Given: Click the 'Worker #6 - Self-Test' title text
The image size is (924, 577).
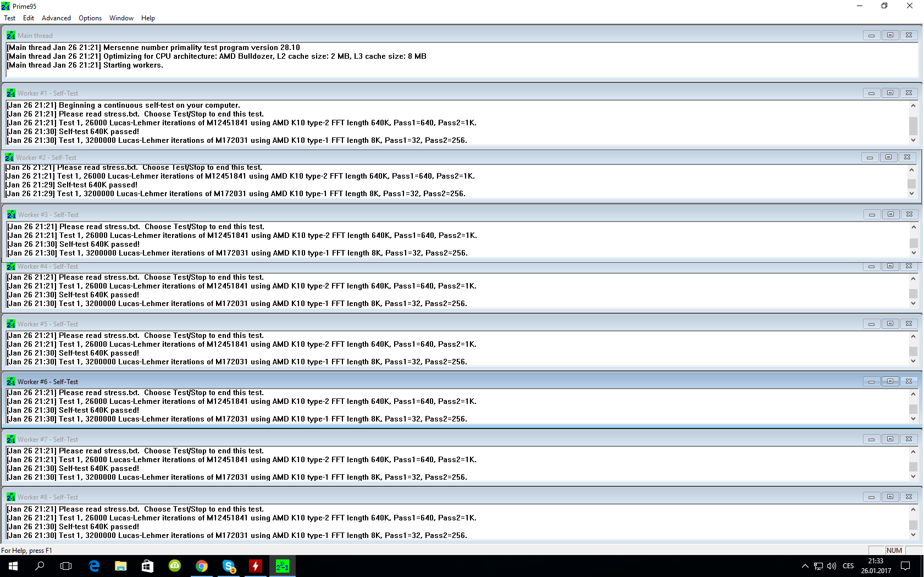Looking at the screenshot, I should (48, 381).
